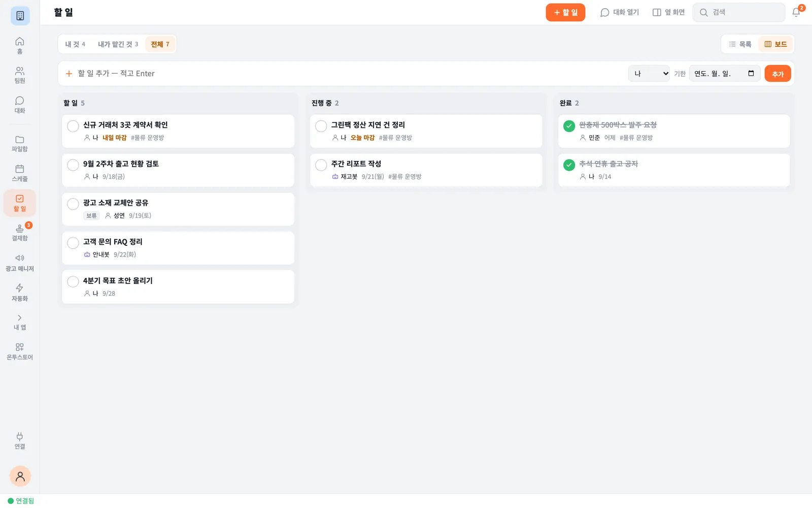The image size is (812, 508).
Task: Click 연결됨 status indicator
Action: click(x=21, y=501)
